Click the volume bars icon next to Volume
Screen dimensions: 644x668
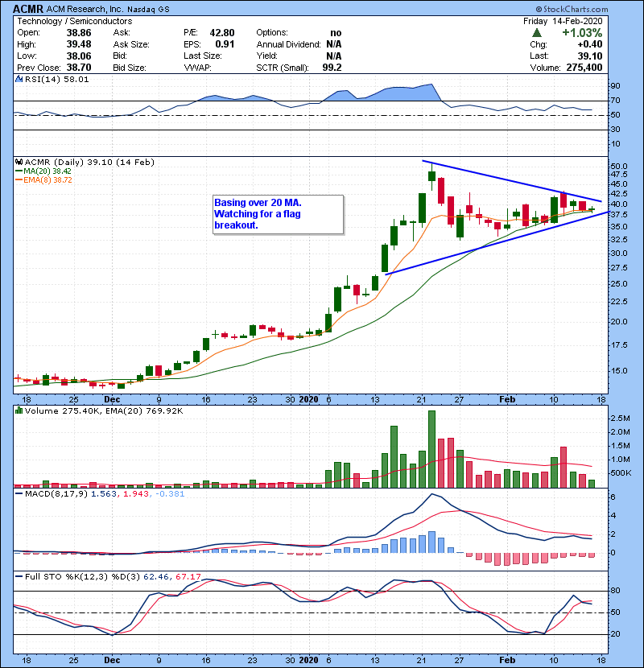[x=19, y=410]
